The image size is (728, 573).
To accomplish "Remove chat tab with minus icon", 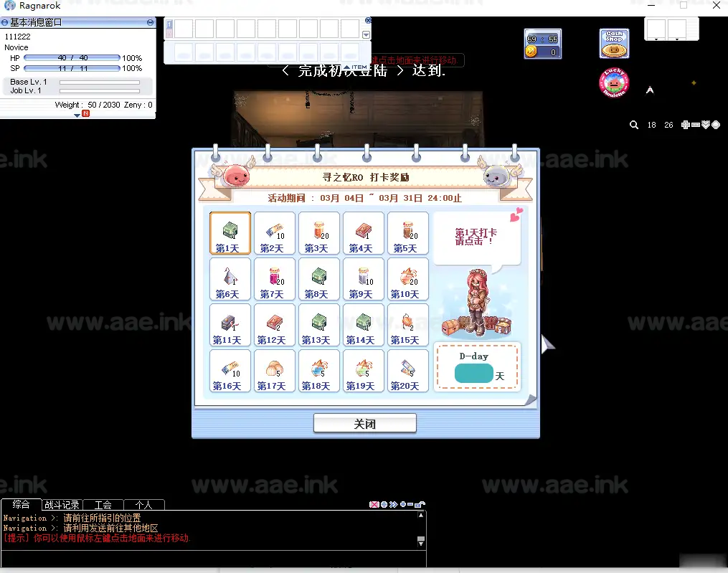I will coord(410,504).
